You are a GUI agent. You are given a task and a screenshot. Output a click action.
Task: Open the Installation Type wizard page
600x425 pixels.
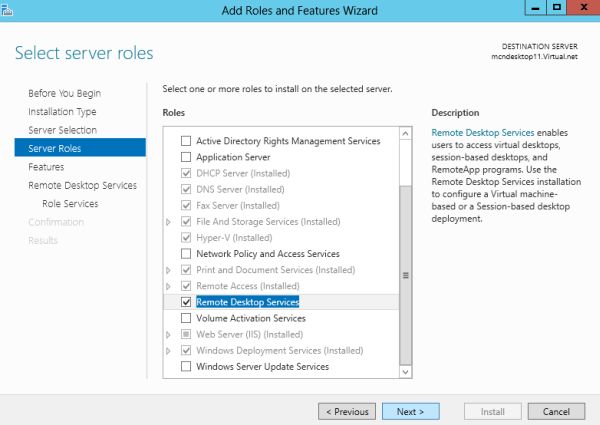(x=62, y=112)
